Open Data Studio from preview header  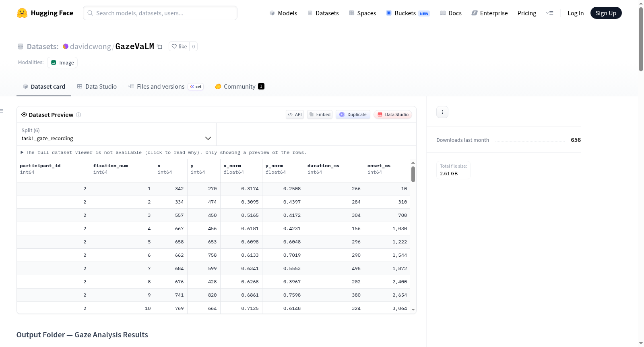pos(393,114)
